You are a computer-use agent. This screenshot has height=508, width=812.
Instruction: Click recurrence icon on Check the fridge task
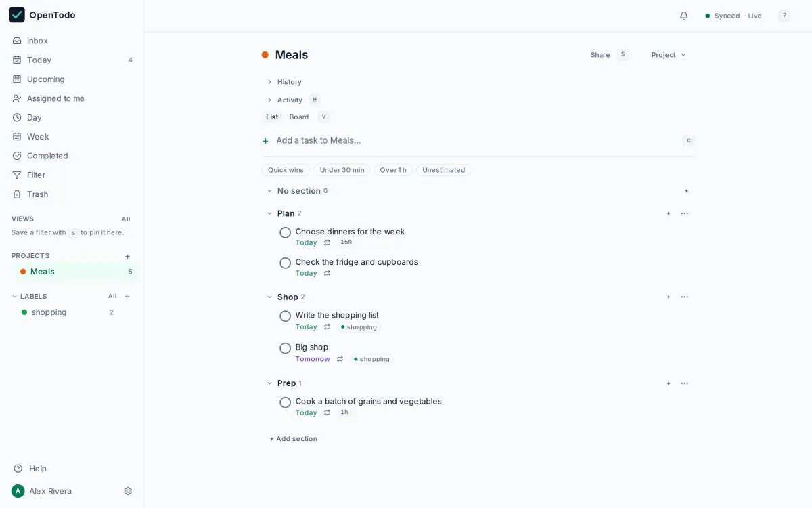click(x=327, y=273)
